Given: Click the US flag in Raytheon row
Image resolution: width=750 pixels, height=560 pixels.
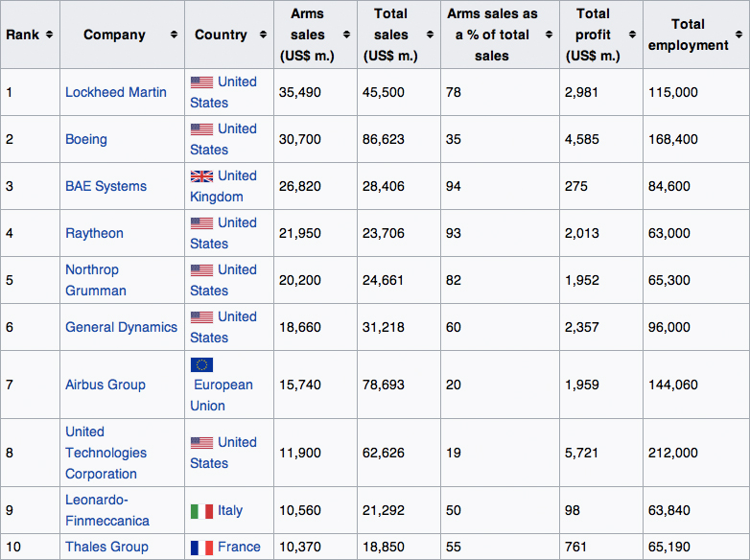Looking at the screenshot, I should pyautogui.click(x=201, y=223).
